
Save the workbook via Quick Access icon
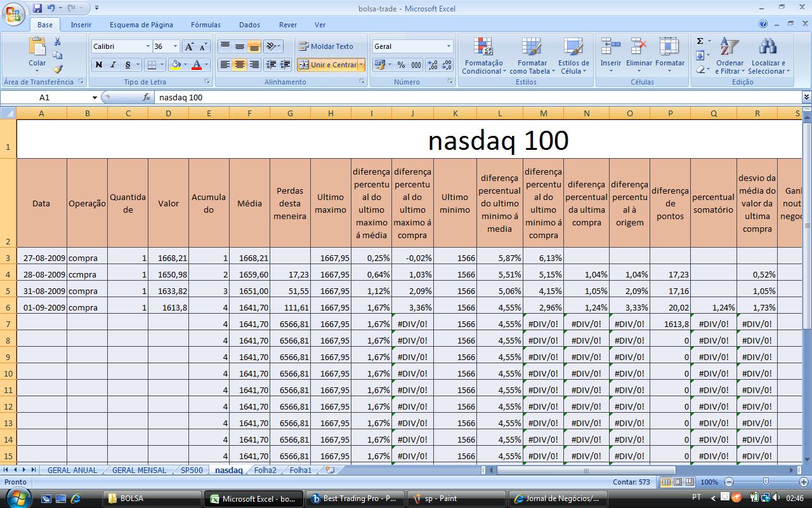tap(37, 8)
